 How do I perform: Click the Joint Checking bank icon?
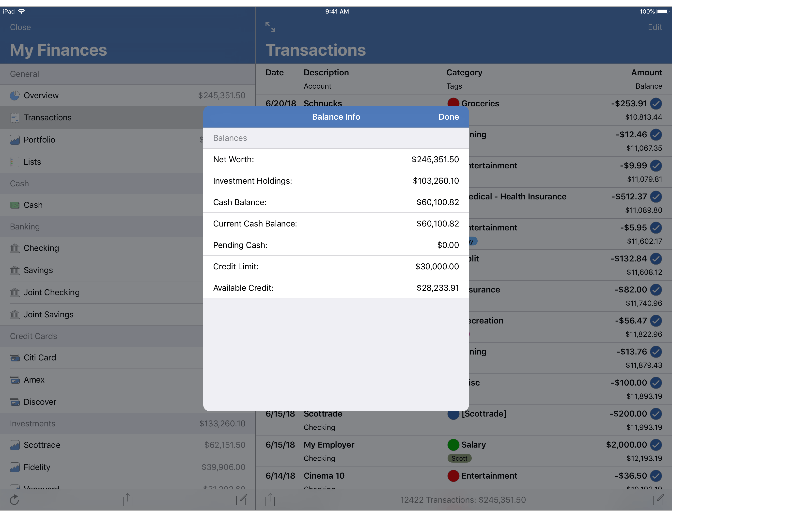point(15,292)
